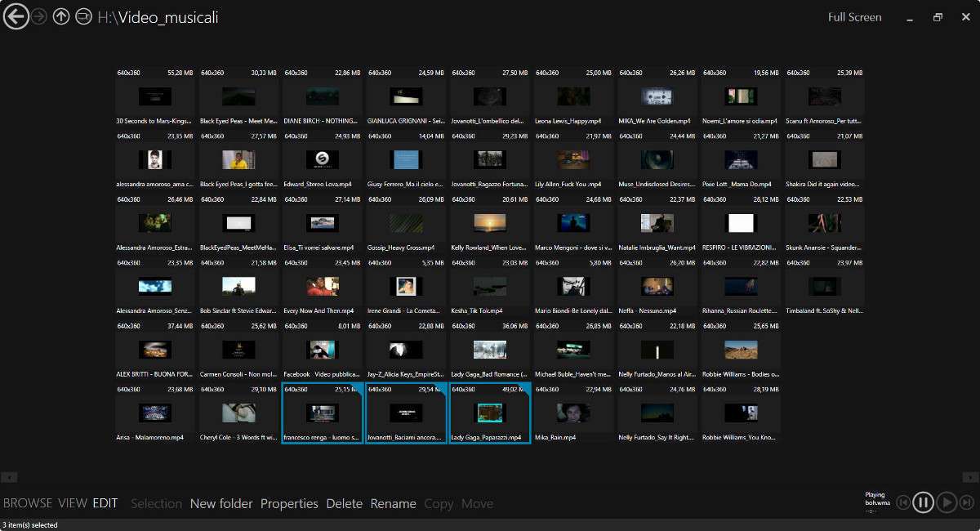Create a New folder
Viewport: 980px width, 531px height.
pos(221,504)
